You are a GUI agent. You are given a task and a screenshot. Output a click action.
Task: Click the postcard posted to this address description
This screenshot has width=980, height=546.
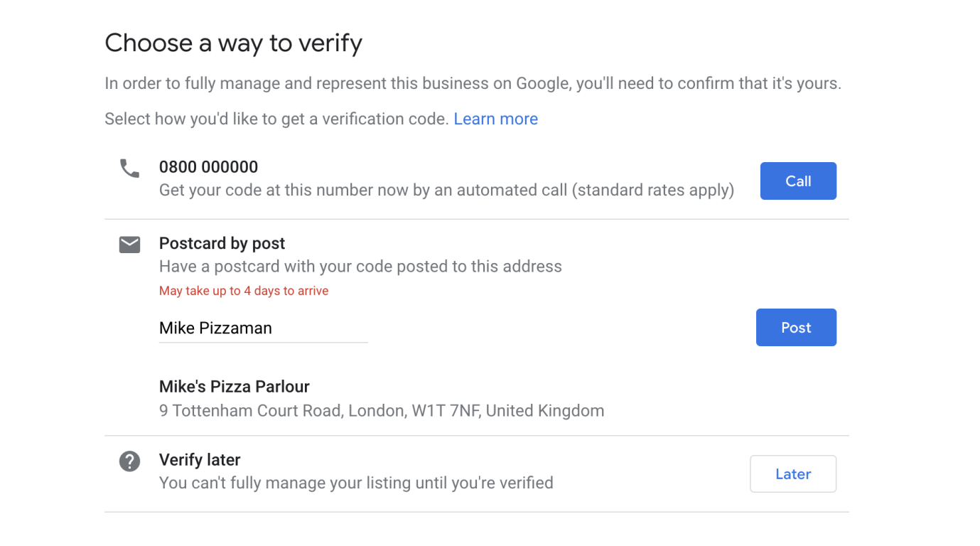pos(360,267)
